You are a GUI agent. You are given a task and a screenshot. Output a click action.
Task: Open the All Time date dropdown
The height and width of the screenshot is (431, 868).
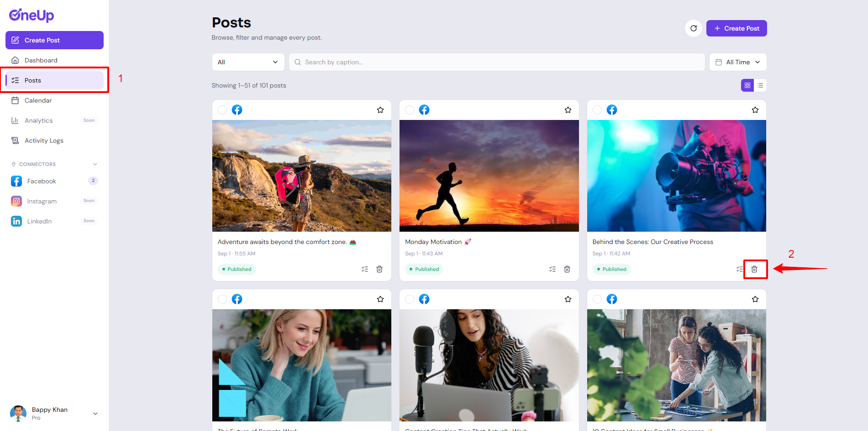coord(738,62)
